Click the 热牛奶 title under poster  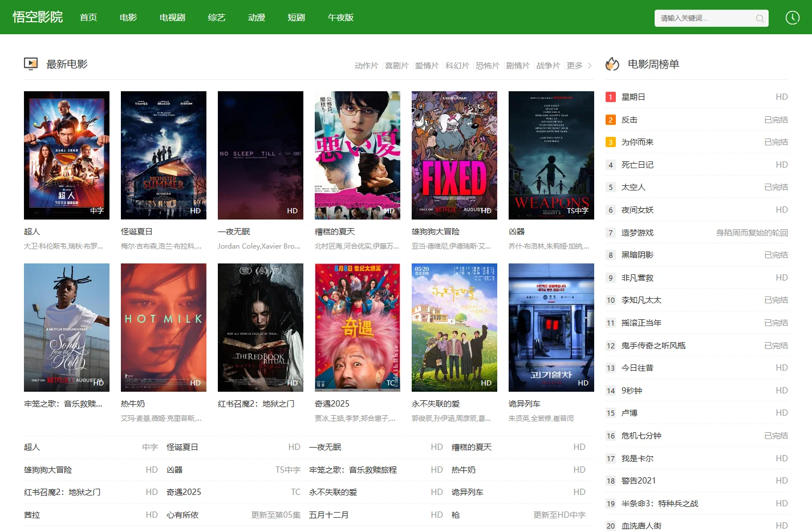coord(133,404)
